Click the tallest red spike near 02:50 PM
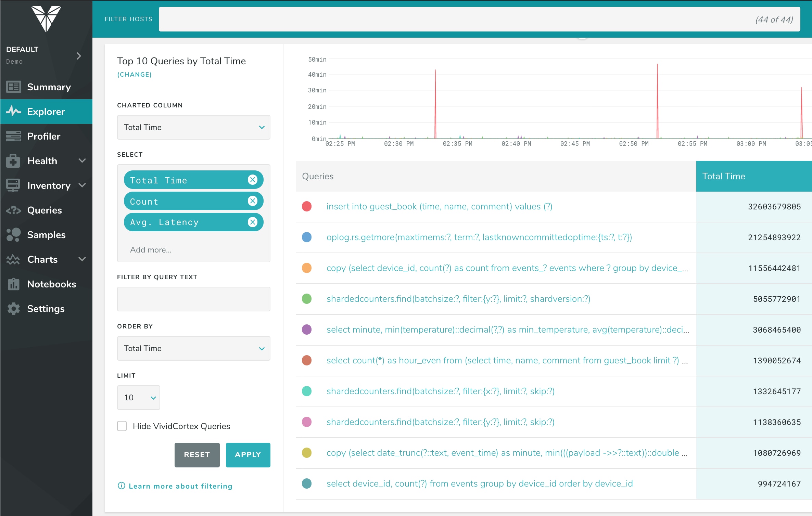The image size is (812, 516). [657, 101]
